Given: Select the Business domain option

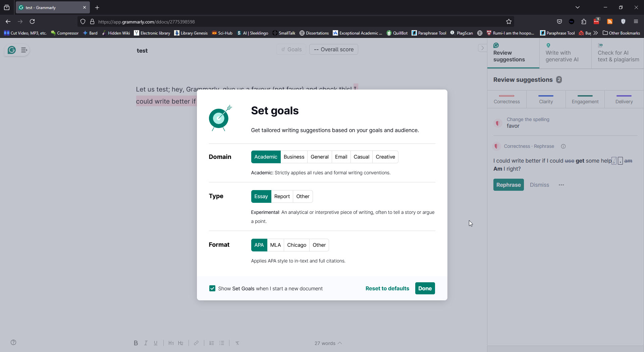Looking at the screenshot, I should (294, 157).
